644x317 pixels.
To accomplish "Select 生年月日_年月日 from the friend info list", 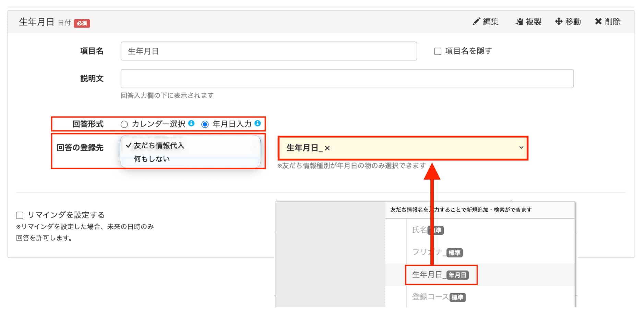I will point(441,274).
